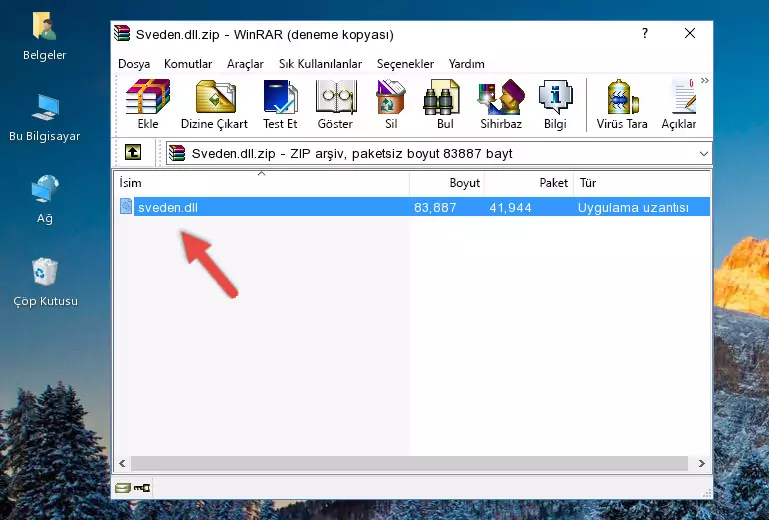Open the Göster (View) tool

(335, 104)
